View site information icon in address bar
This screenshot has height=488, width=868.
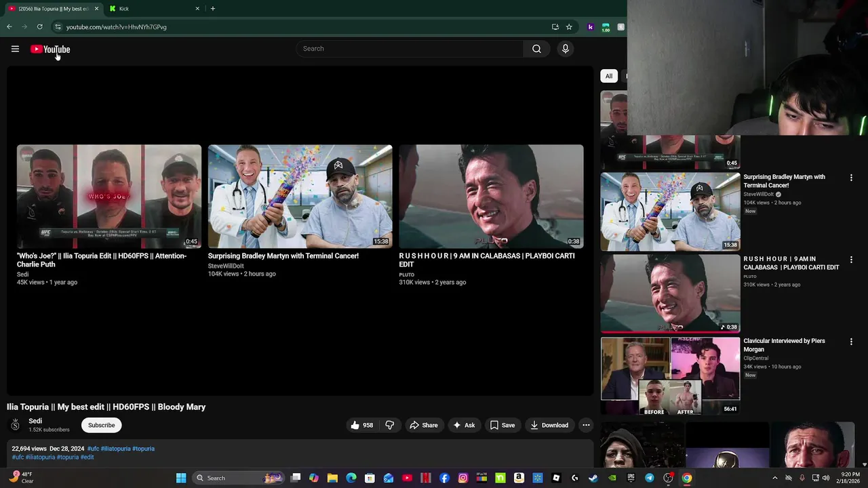[x=58, y=27]
